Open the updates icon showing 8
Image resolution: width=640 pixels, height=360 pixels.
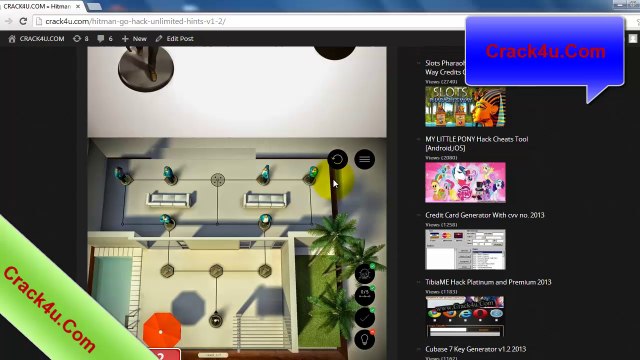pos(80,39)
